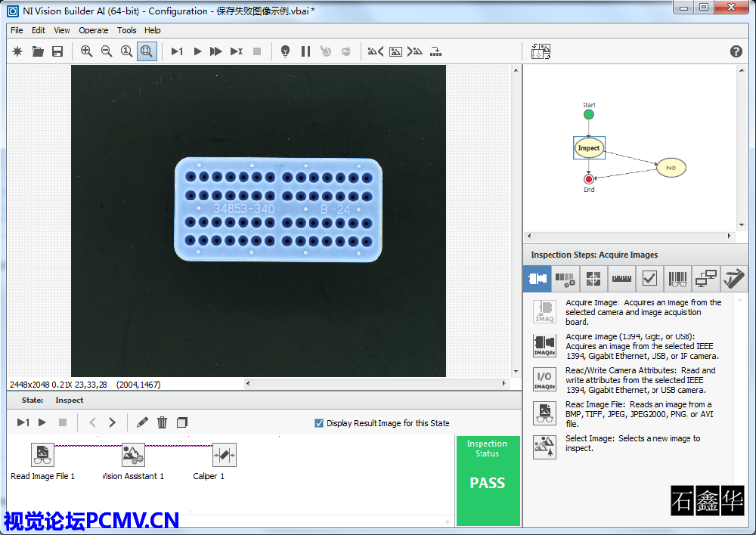
Task: Edit selected step with pencil icon
Action: tap(142, 422)
